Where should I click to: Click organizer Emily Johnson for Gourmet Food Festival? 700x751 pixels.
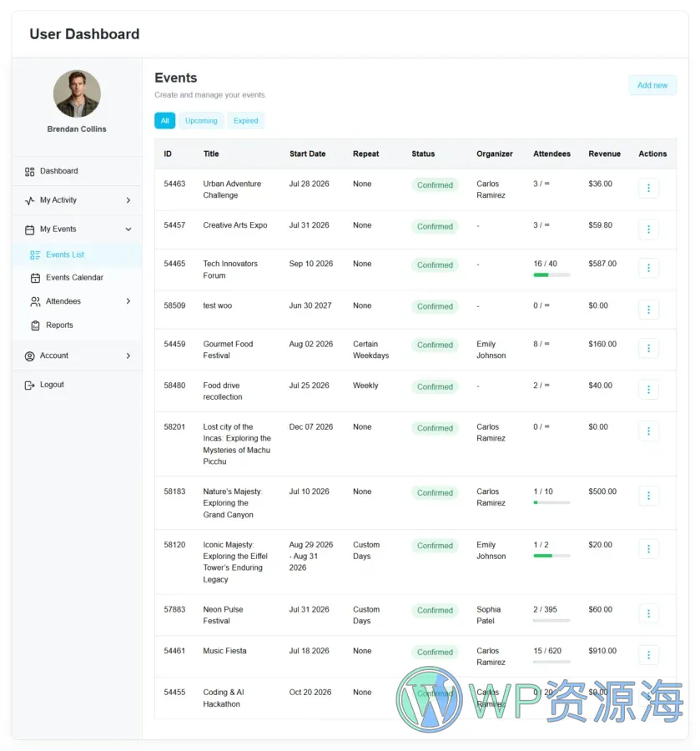tap(491, 350)
